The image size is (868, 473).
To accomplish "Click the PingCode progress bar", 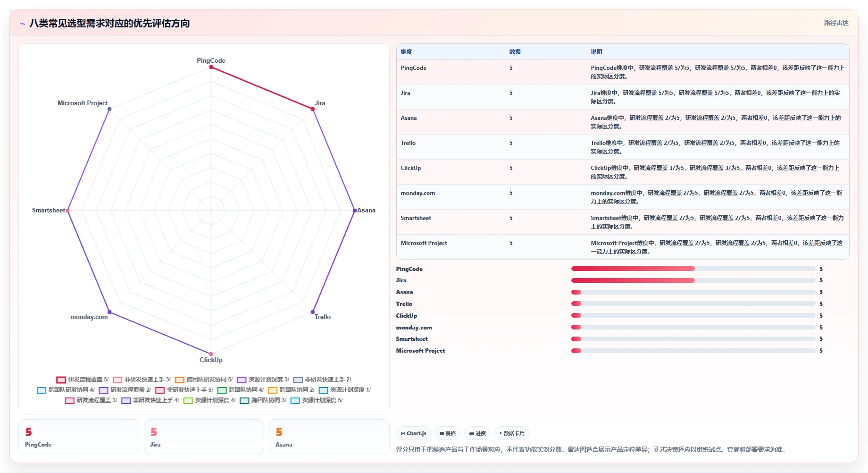I will pos(693,269).
